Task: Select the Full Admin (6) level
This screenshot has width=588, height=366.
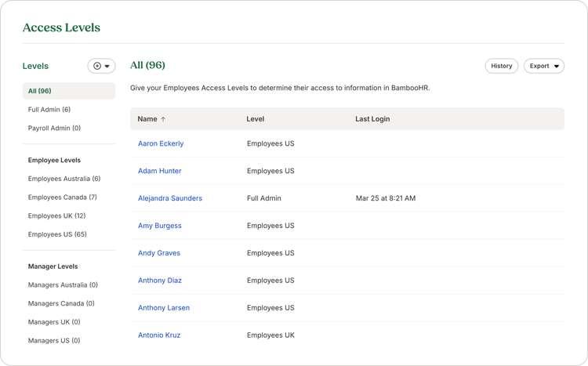Action: [49, 110]
